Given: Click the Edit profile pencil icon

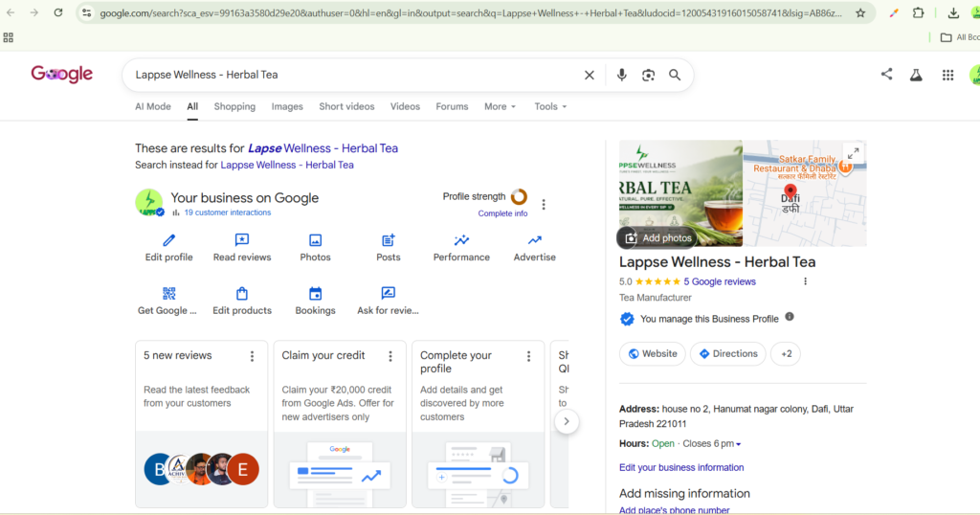Looking at the screenshot, I should point(168,240).
